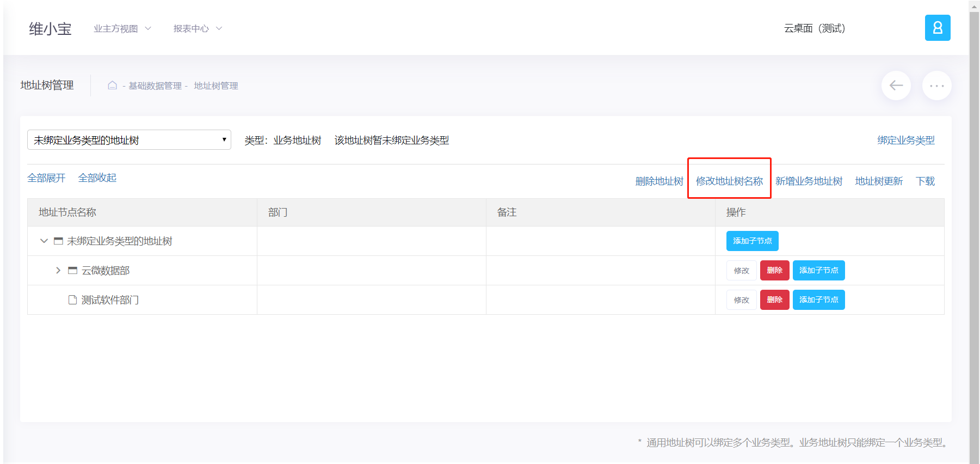Viewport: 980px width, 464px height.
Task: Click the 下载 link
Action: tap(925, 181)
